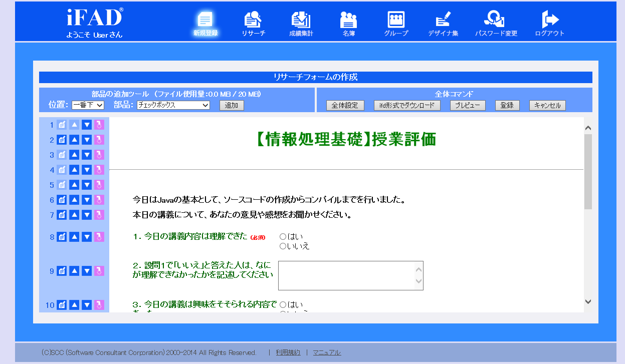Select はい for question 3
Screen dimensions: 625x364
pos(283,304)
